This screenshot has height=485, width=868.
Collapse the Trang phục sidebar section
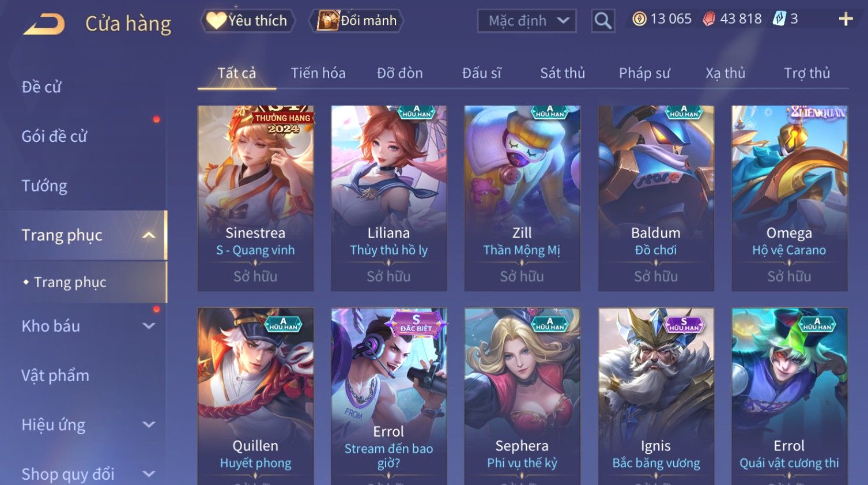149,235
